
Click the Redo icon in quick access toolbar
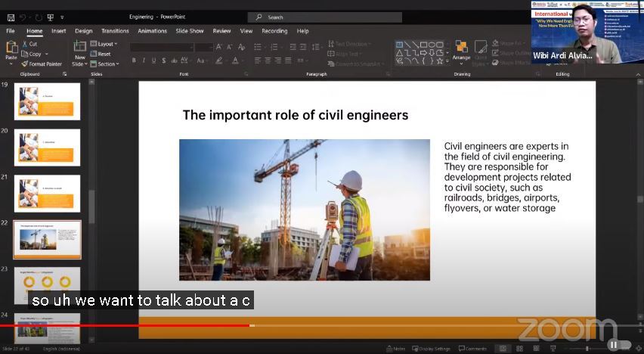[39, 17]
